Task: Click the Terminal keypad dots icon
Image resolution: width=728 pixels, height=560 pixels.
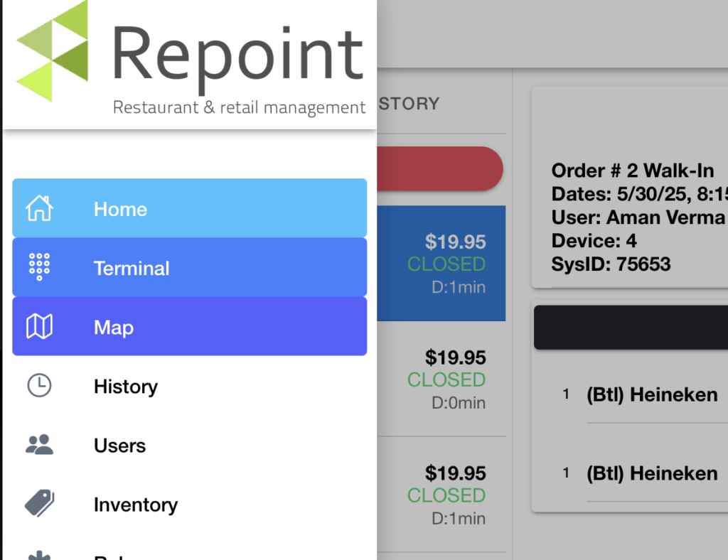Action: 40,267
